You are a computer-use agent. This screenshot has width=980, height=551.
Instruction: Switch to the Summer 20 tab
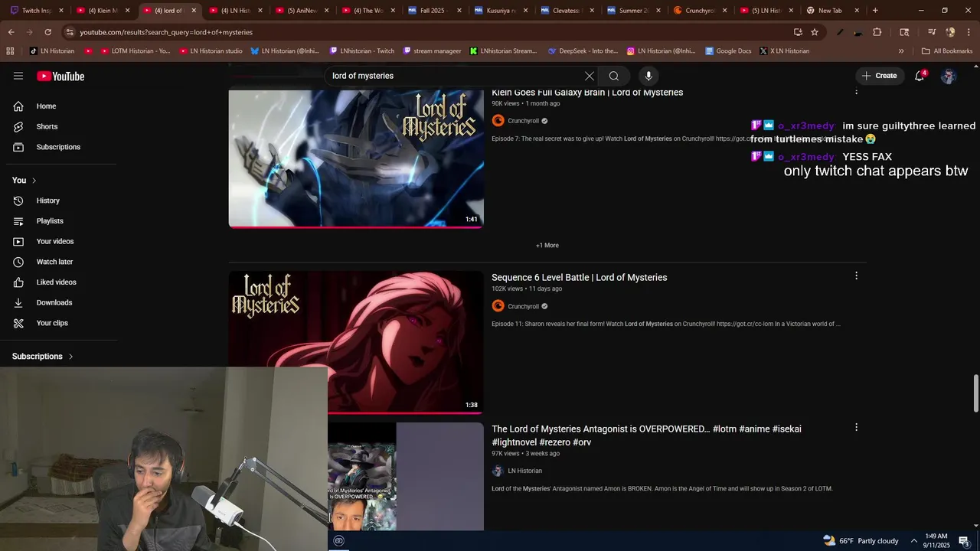tap(632, 11)
